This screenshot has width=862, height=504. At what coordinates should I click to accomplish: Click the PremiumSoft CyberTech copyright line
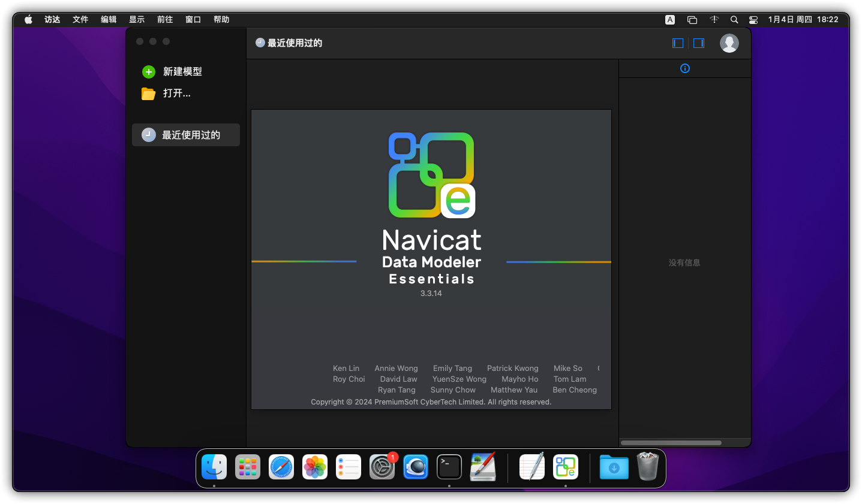pos(431,402)
